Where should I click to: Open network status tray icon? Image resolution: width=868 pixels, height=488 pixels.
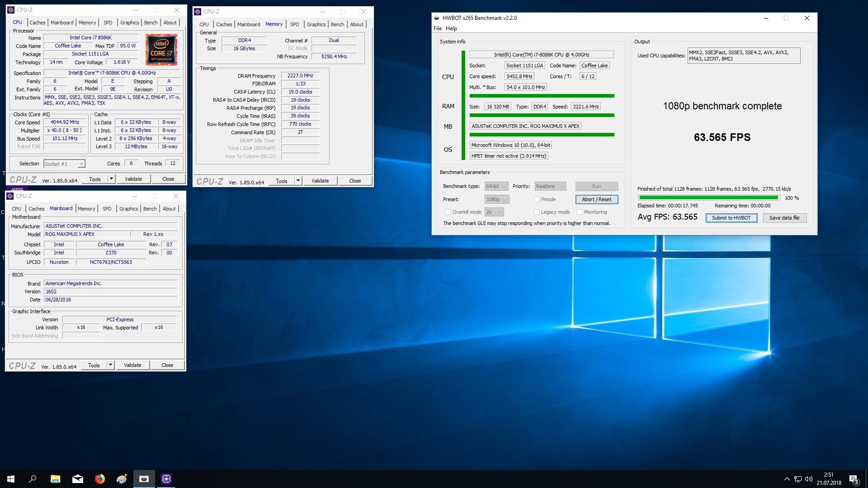(798, 479)
